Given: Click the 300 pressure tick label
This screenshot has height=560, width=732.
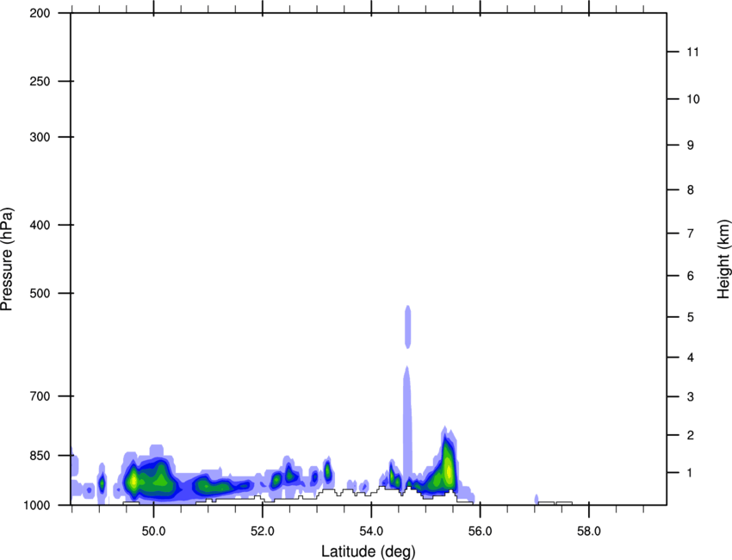Looking at the screenshot, I should (x=40, y=137).
